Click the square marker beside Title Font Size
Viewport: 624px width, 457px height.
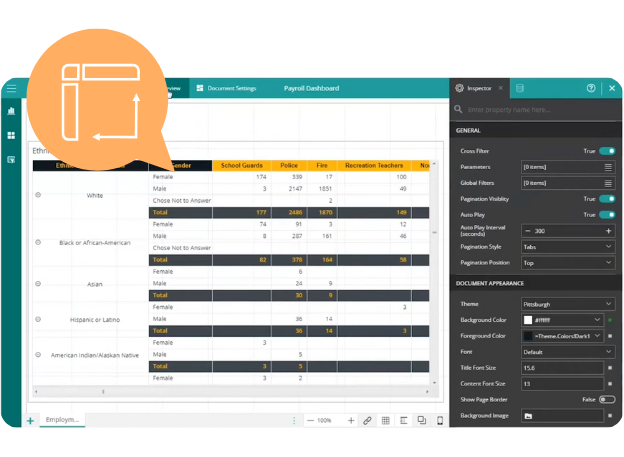(610, 368)
